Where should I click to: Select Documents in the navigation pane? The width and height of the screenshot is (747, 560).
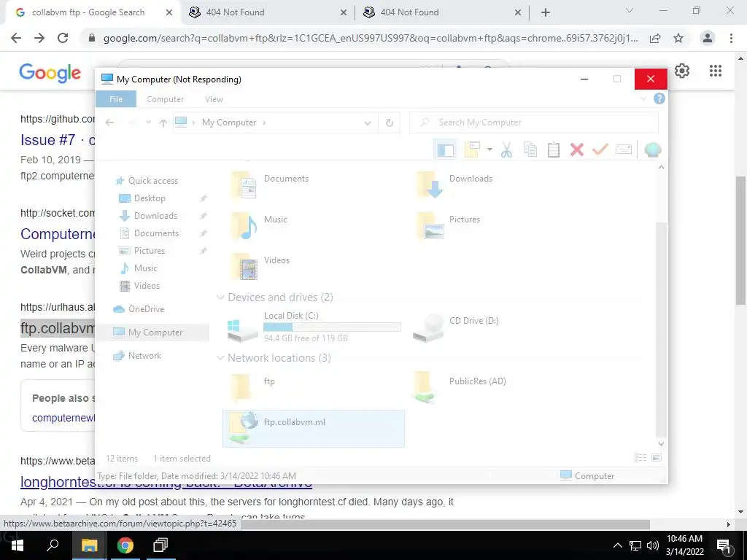156,233
